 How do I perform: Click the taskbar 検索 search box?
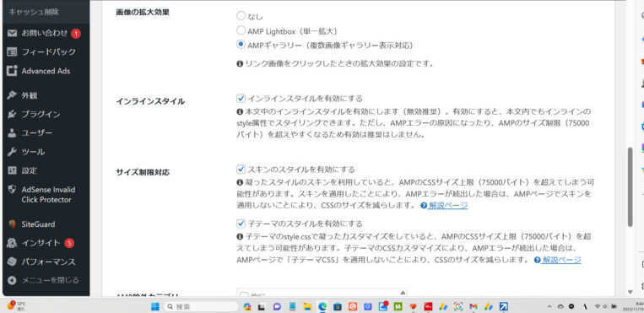point(201,306)
